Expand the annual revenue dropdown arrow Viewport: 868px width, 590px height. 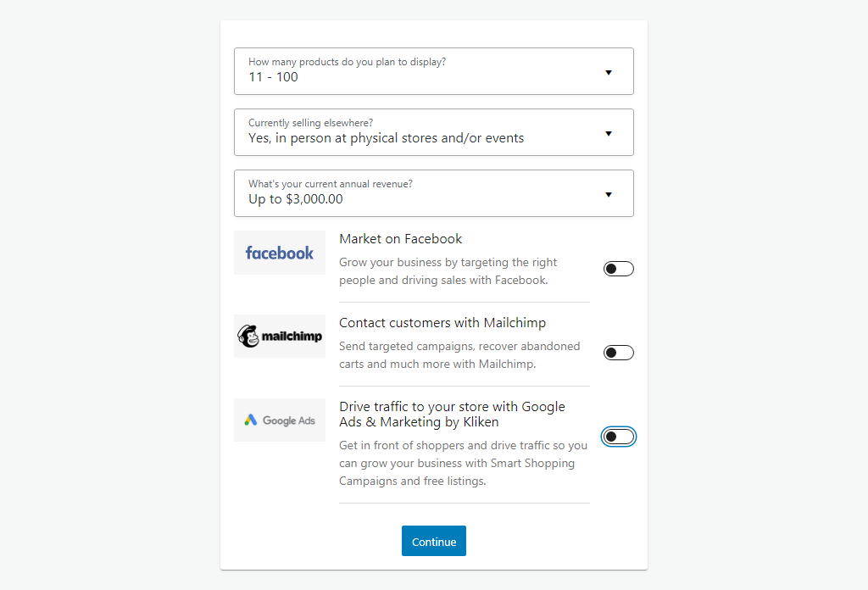tap(609, 194)
